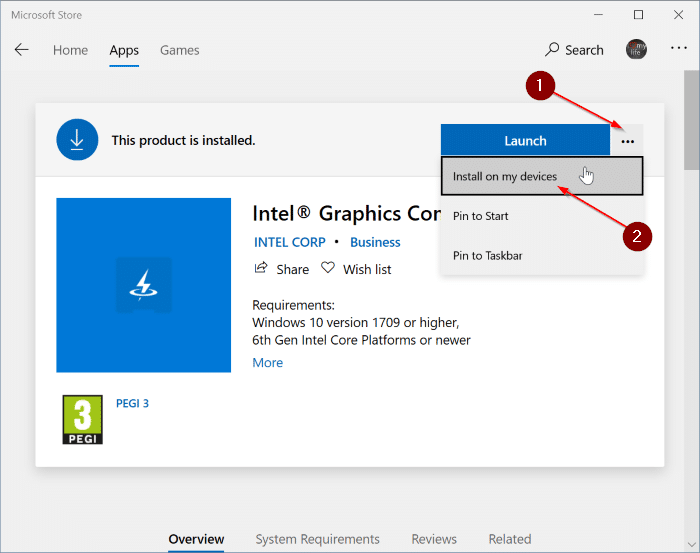Image resolution: width=700 pixels, height=553 pixels.
Task: Click the Intel Graphics title text
Action: pyautogui.click(x=346, y=213)
